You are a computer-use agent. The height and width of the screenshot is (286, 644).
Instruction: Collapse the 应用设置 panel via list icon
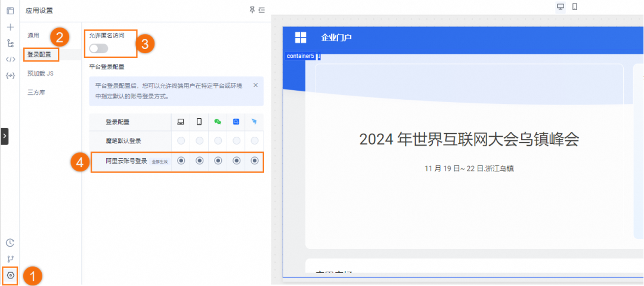pyautogui.click(x=262, y=10)
